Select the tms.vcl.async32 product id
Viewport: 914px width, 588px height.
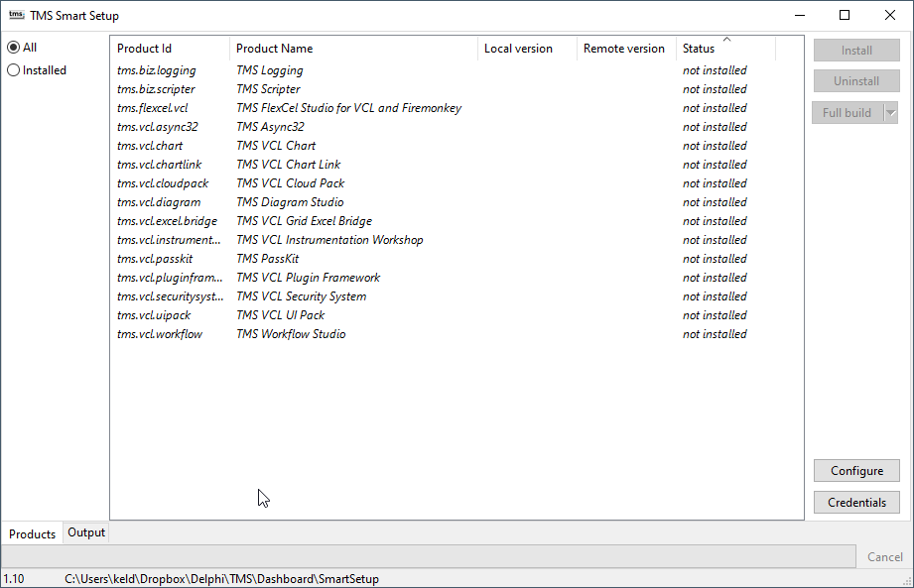click(x=158, y=127)
